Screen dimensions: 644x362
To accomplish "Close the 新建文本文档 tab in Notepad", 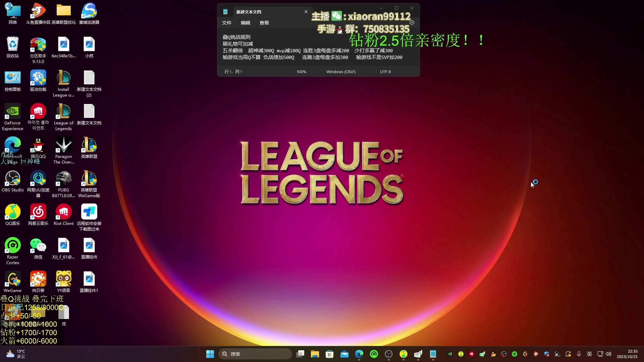I will click(x=306, y=12).
